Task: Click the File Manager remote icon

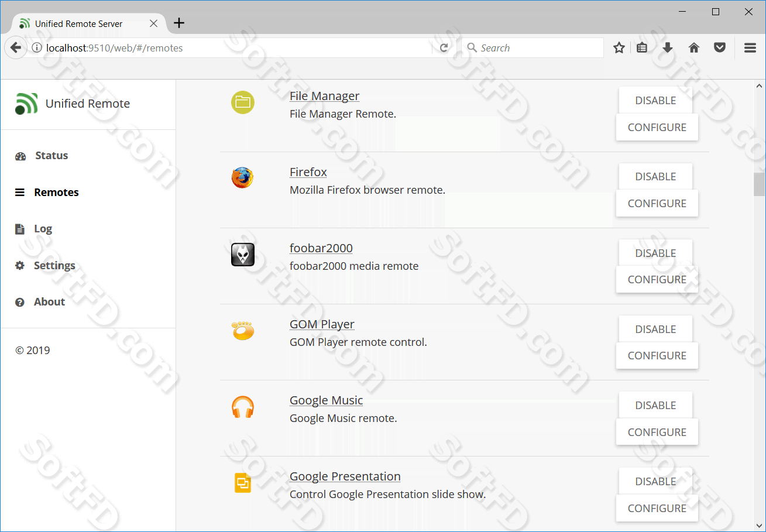Action: tap(242, 102)
